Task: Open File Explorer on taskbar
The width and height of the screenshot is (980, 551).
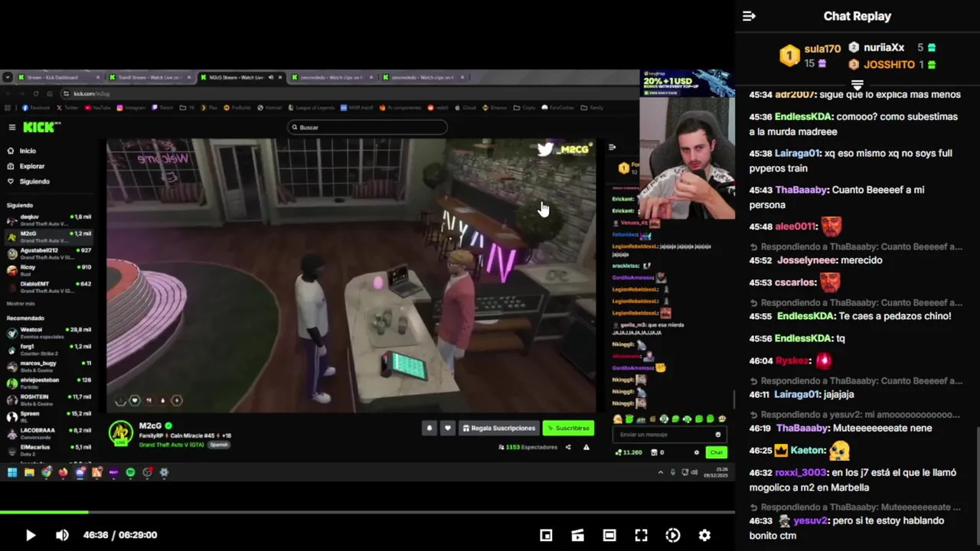Action: [x=29, y=472]
